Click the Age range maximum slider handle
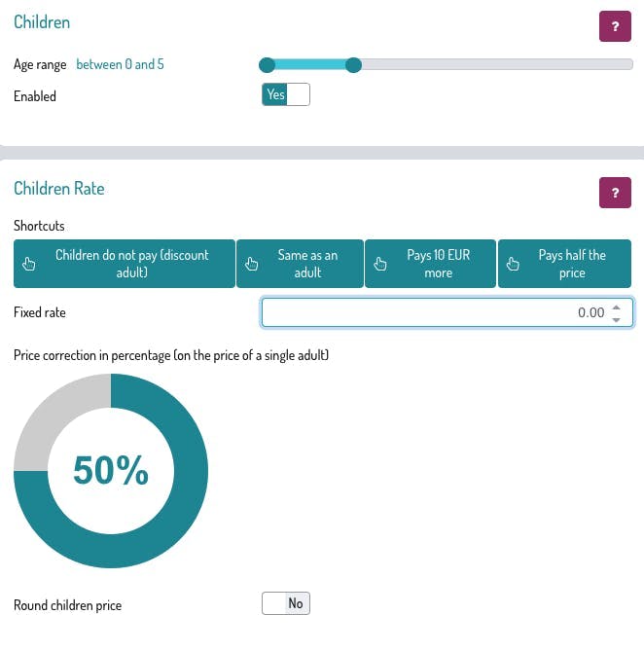 354,65
